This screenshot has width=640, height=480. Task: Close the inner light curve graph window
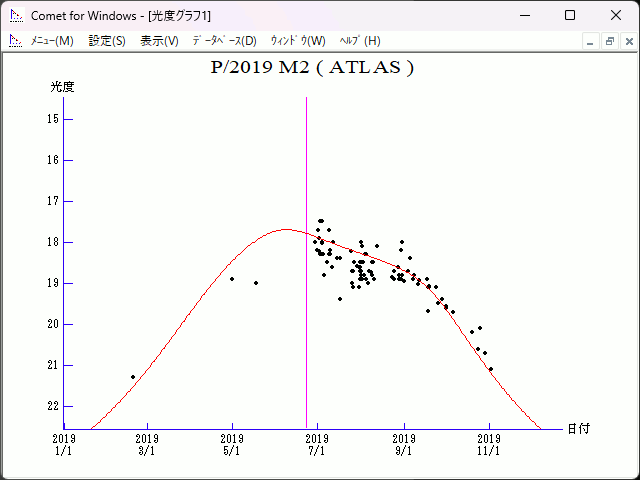pos(627,41)
